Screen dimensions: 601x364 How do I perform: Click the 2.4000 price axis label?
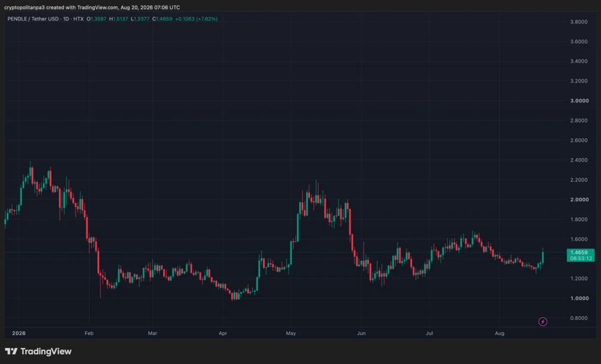(579, 160)
